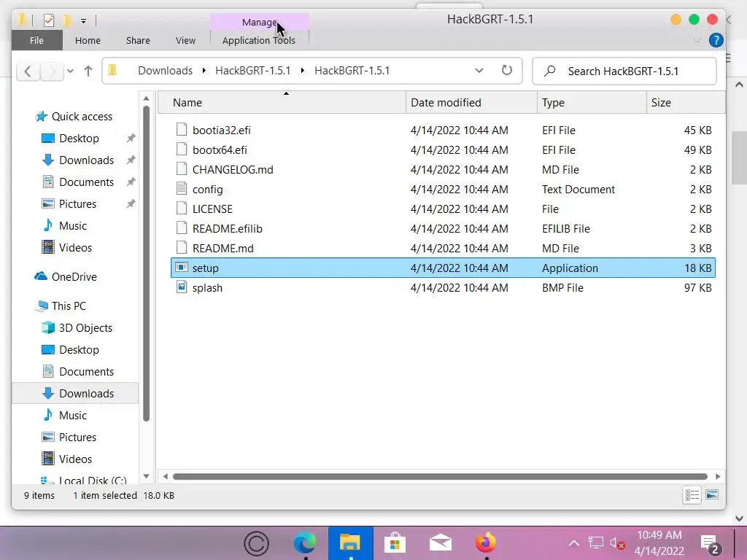Launch Microsoft Edge from the taskbar

click(304, 543)
